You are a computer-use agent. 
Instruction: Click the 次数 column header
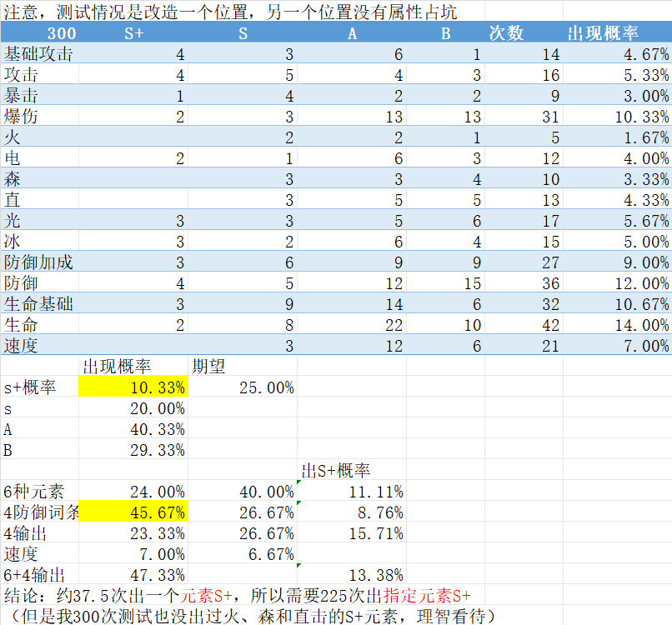[x=506, y=33]
